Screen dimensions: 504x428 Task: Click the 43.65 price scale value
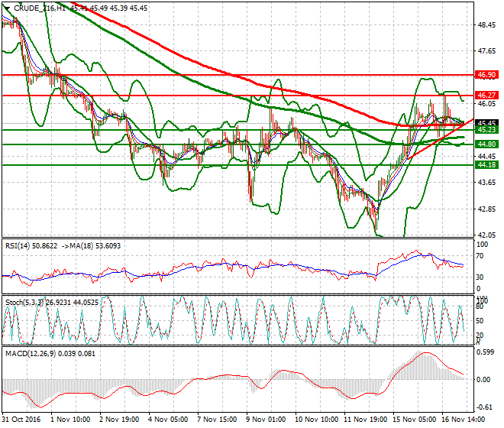[x=486, y=183]
